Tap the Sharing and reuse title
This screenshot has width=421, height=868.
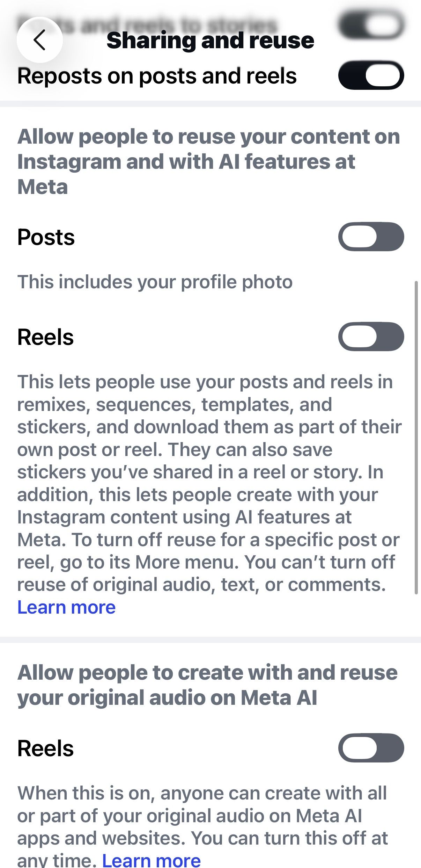pyautogui.click(x=210, y=40)
